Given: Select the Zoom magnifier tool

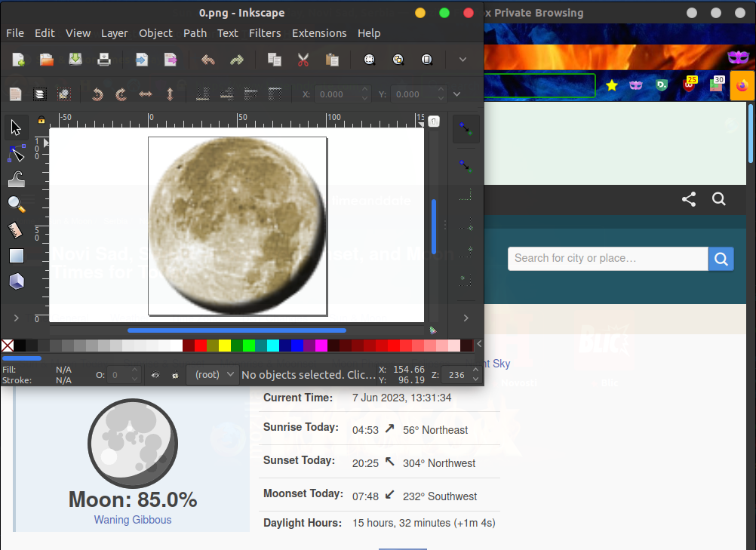Looking at the screenshot, I should point(17,204).
